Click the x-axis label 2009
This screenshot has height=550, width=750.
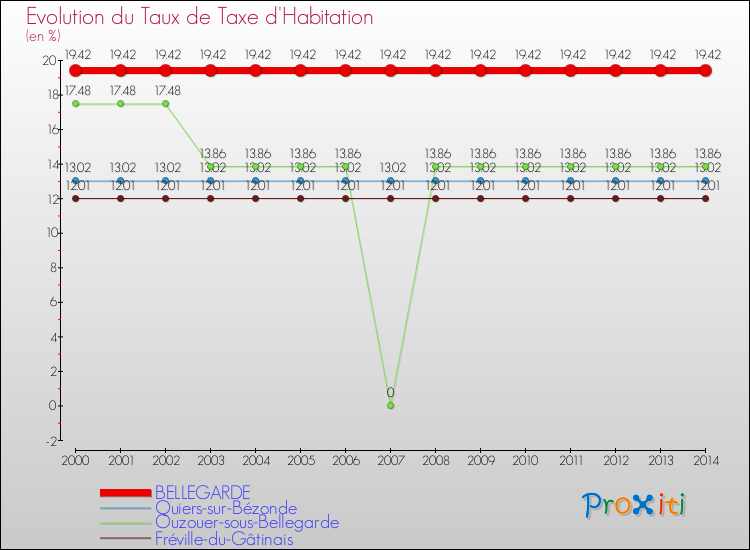tap(480, 461)
